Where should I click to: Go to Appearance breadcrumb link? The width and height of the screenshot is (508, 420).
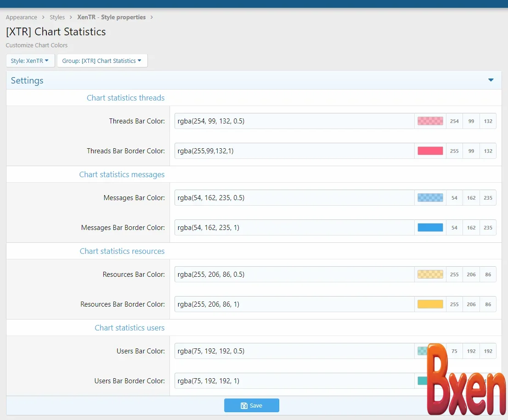(22, 17)
